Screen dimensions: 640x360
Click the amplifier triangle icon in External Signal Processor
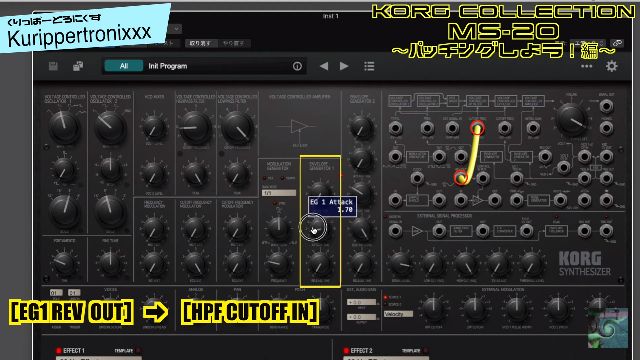point(417,231)
